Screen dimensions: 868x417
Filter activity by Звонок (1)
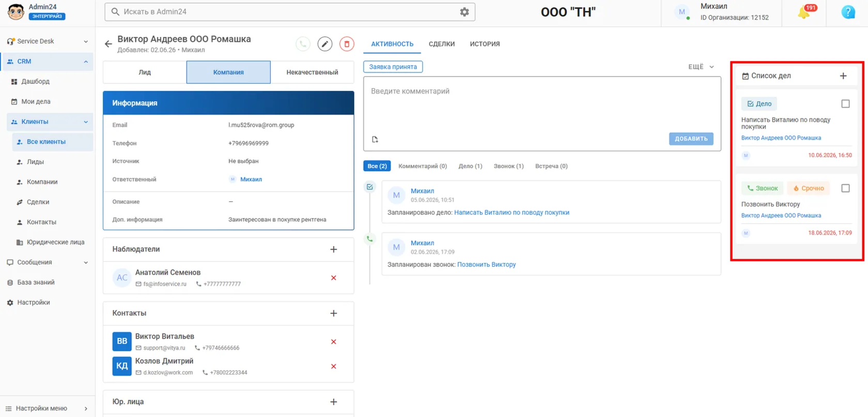(x=508, y=166)
